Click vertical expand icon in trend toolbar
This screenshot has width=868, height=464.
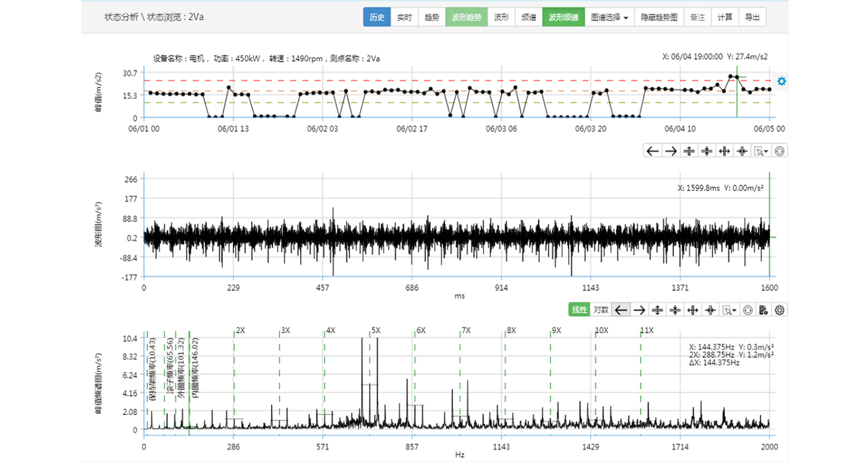tap(688, 151)
